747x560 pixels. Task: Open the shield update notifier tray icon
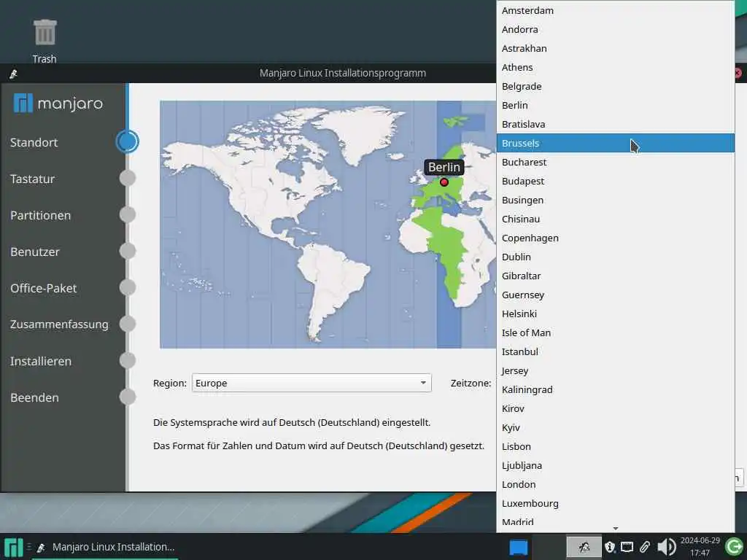(x=610, y=547)
